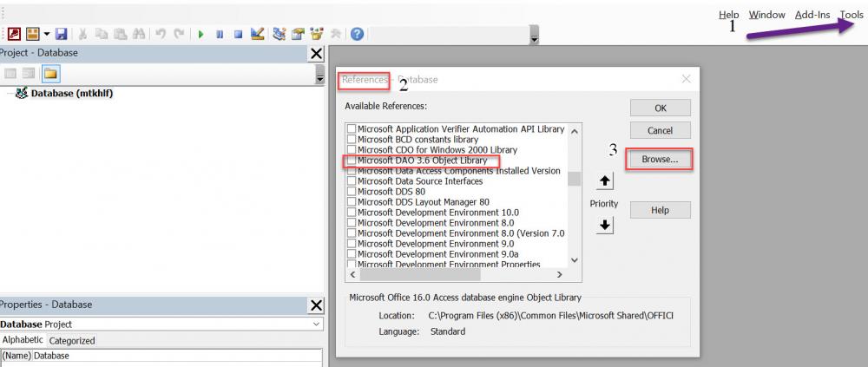Open Project Explorer icon in toolbar
868x367 pixels.
click(x=279, y=35)
